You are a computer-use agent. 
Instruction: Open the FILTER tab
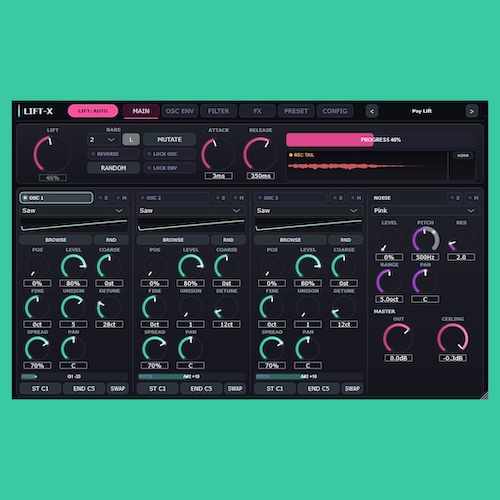(219, 111)
